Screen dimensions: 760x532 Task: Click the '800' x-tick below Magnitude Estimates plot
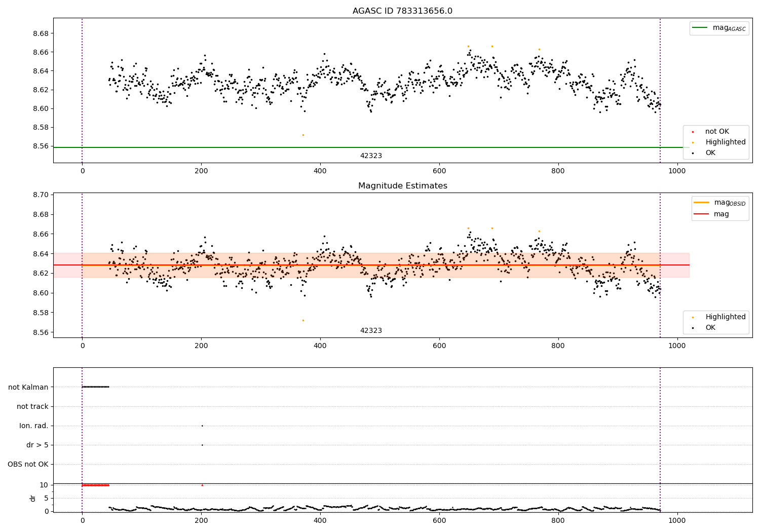point(558,346)
